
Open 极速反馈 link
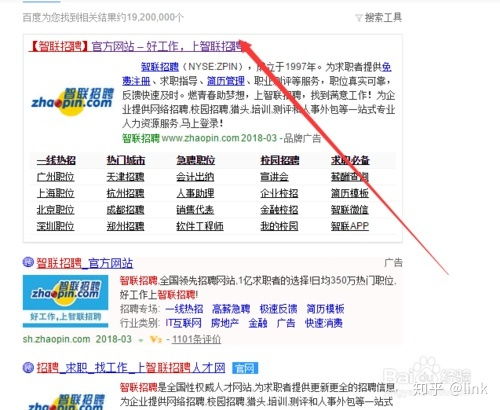coord(278,309)
